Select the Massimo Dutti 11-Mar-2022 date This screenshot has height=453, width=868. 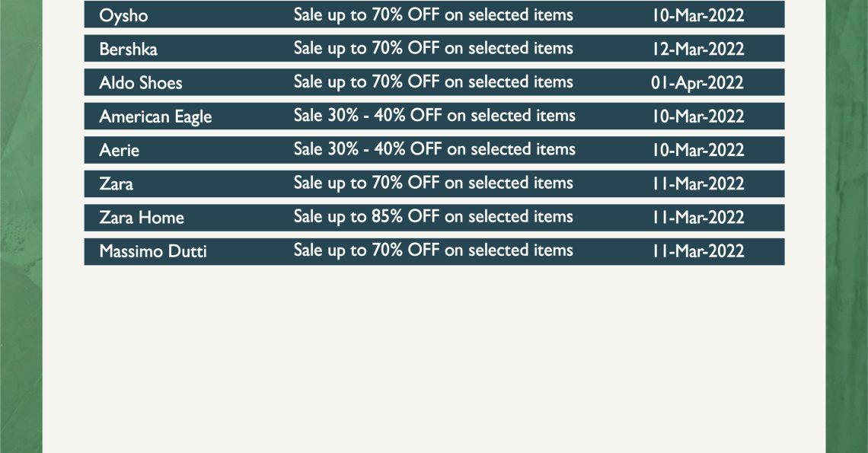697,251
